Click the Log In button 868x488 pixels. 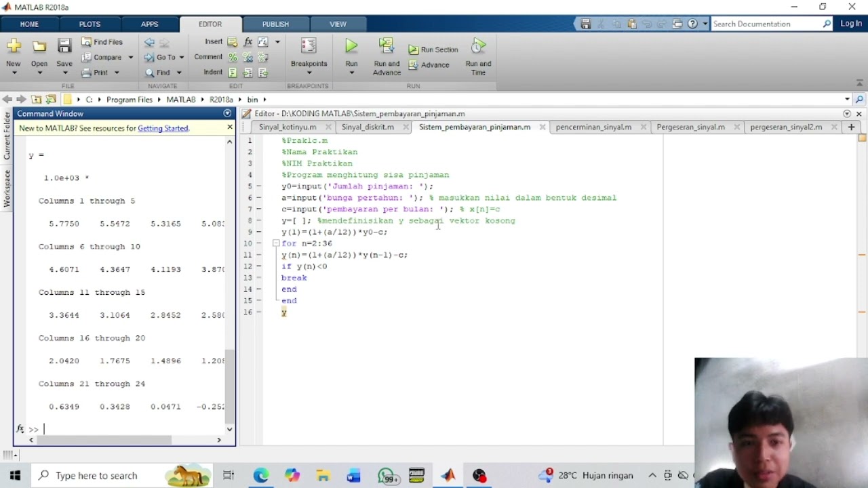click(851, 24)
